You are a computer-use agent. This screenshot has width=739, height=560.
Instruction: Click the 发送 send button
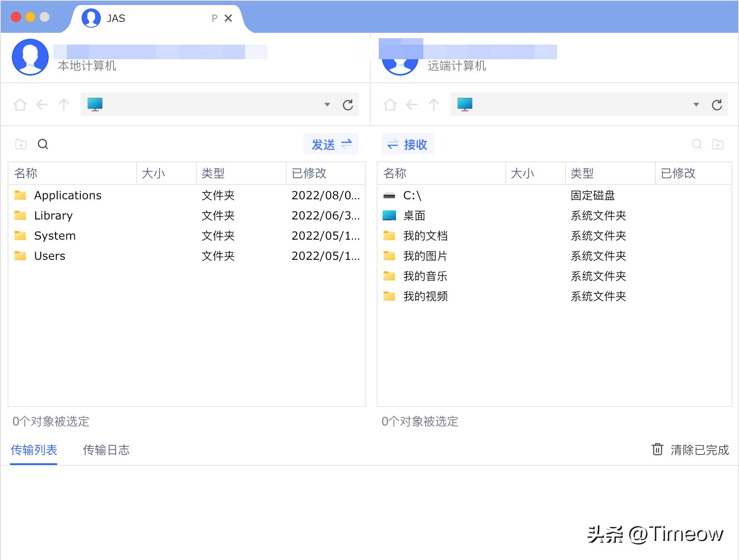[331, 143]
